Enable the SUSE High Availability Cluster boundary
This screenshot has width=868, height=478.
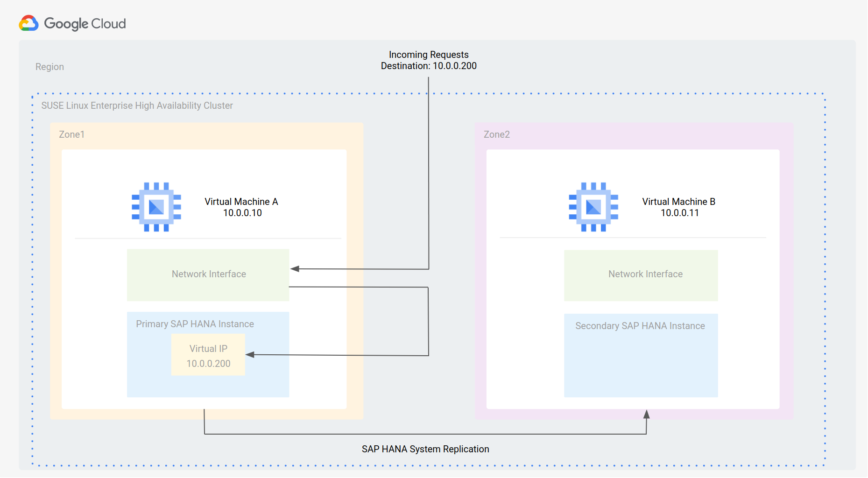(x=136, y=105)
